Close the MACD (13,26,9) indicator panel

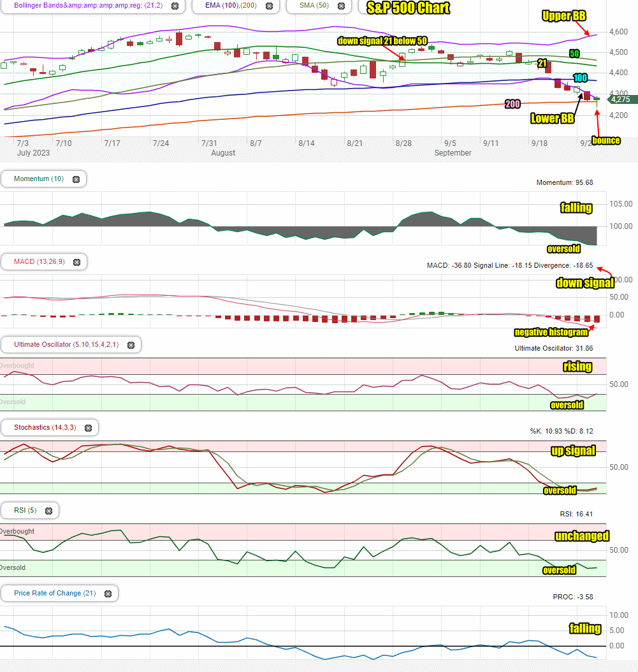(x=76, y=262)
